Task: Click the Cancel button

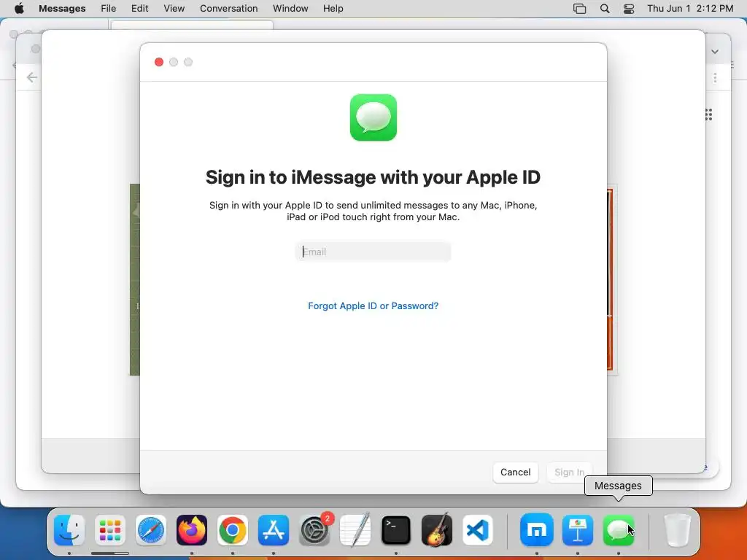Action: point(516,472)
